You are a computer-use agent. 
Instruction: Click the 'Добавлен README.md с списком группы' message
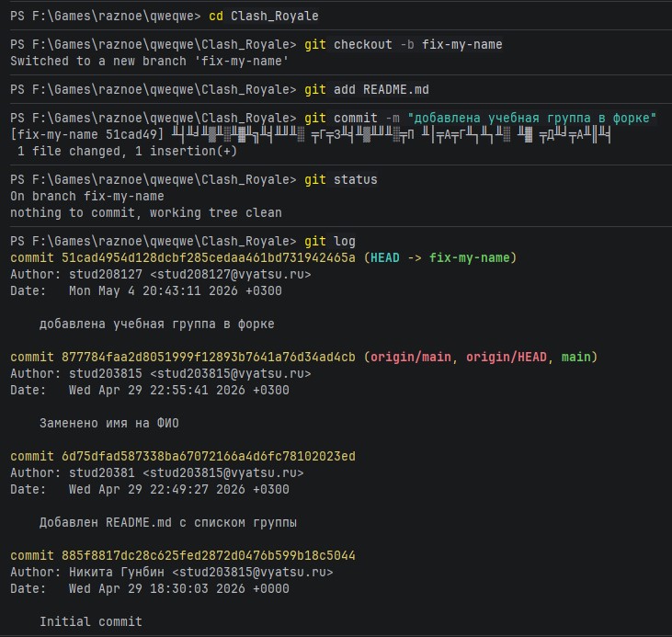(x=168, y=522)
